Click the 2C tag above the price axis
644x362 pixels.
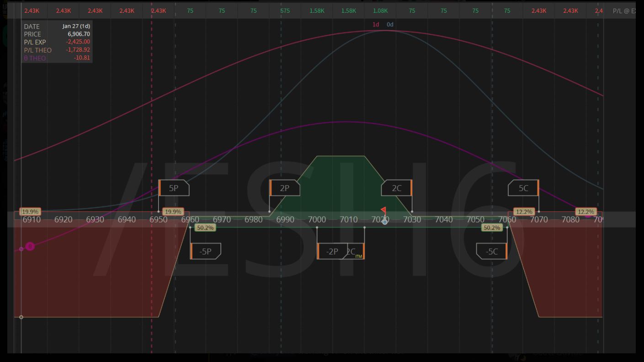[397, 188]
